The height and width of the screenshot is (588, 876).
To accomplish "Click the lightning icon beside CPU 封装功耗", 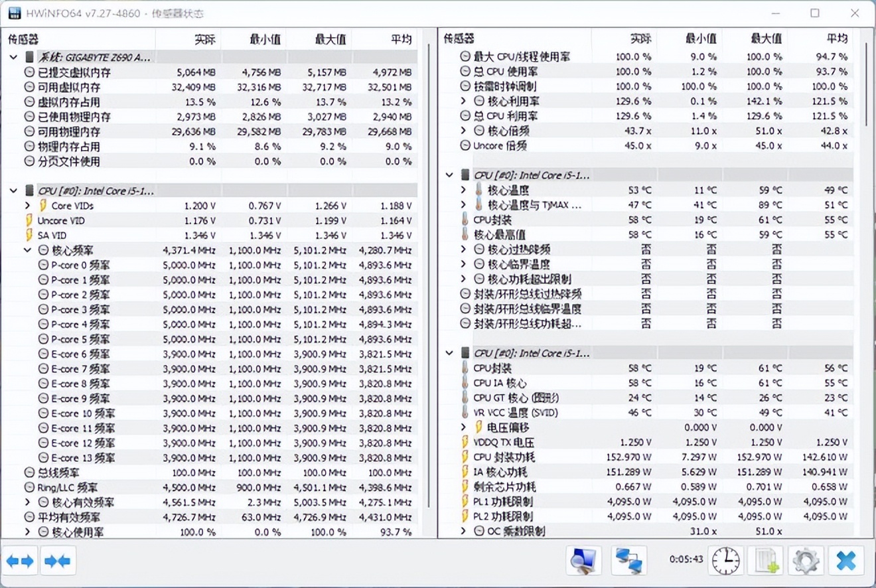I will 466,457.
